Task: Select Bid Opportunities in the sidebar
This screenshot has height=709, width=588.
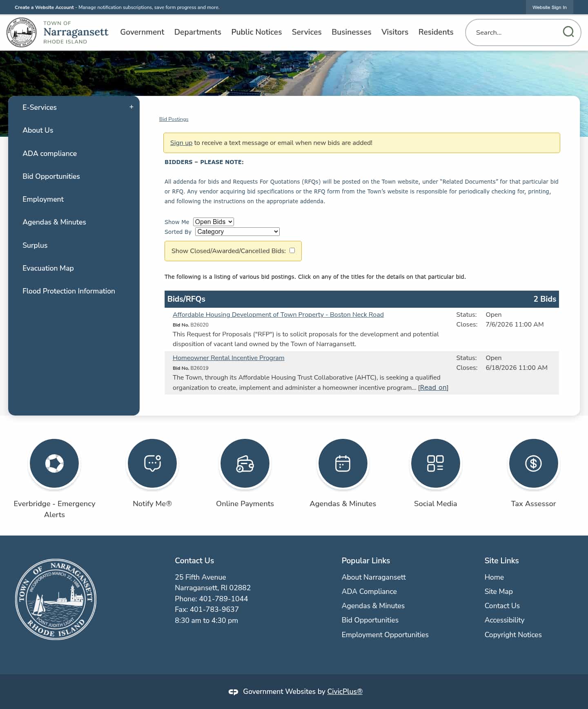Action: 51,176
